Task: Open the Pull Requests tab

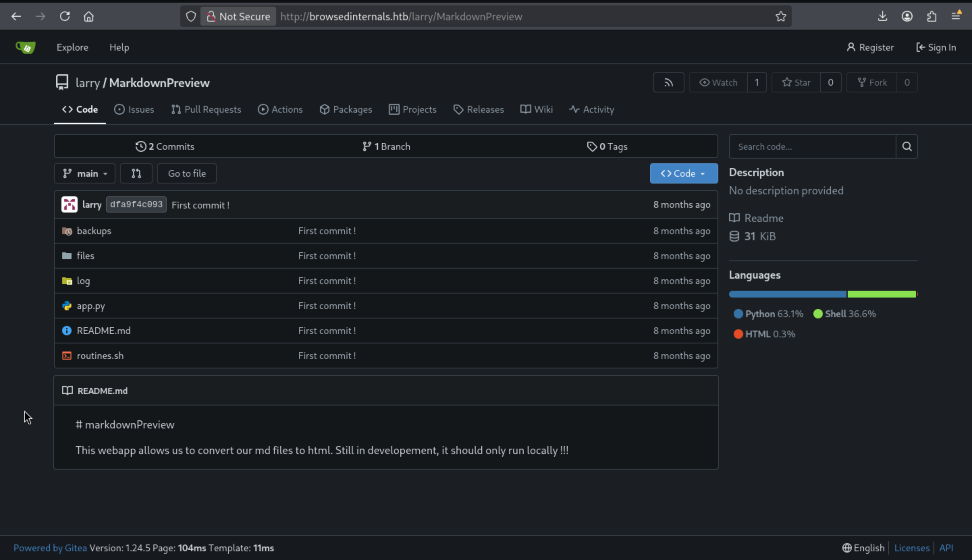Action: pyautogui.click(x=206, y=110)
